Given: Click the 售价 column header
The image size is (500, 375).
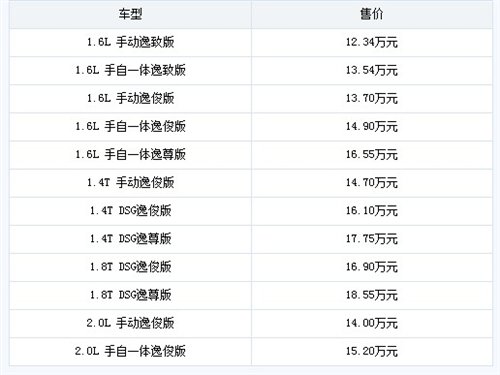Looking at the screenshot, I should (x=372, y=14).
